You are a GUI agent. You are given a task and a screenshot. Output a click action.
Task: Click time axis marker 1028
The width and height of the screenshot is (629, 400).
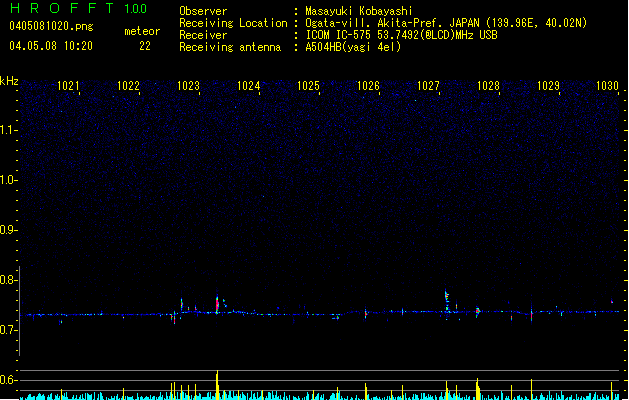point(488,86)
